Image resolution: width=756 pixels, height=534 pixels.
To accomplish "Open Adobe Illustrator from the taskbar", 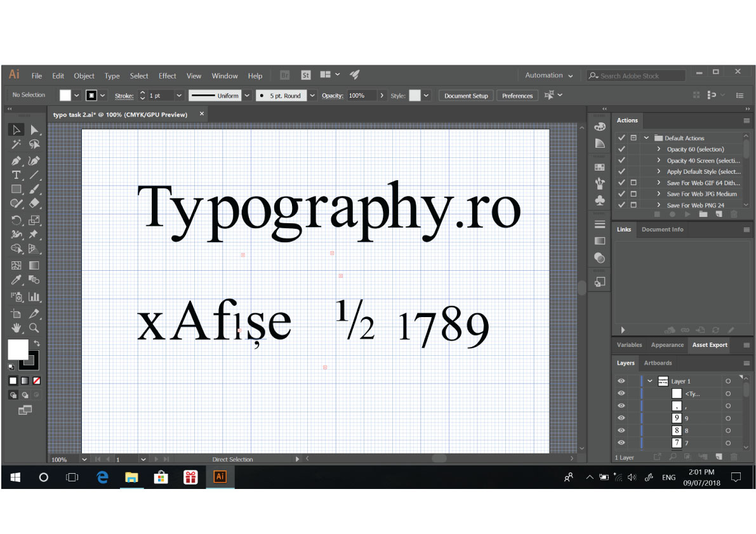I will [220, 477].
